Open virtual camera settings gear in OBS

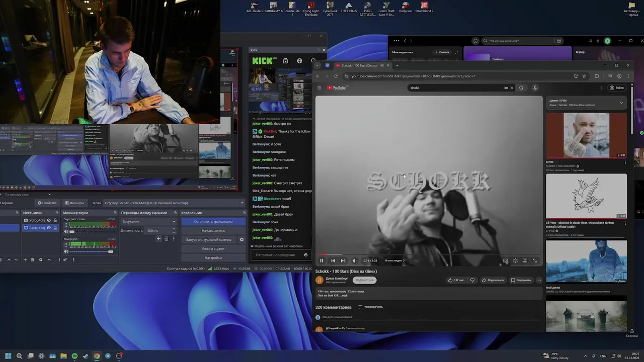pyautogui.click(x=242, y=240)
